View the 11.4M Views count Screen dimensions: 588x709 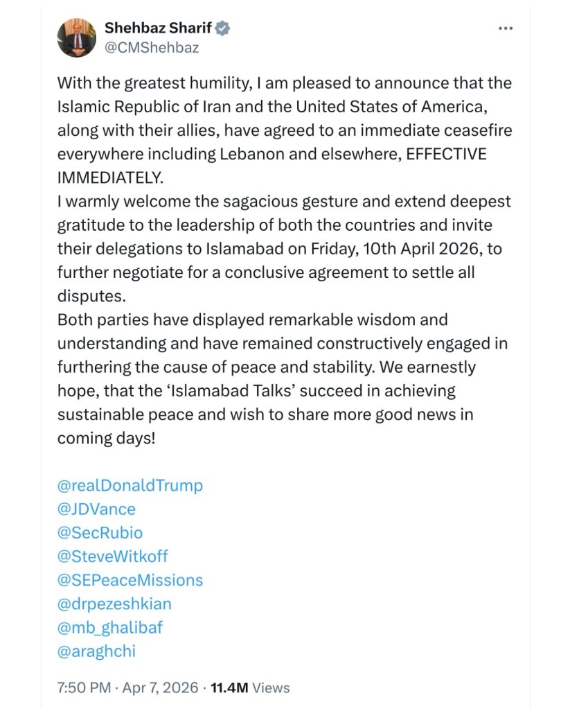(250, 688)
